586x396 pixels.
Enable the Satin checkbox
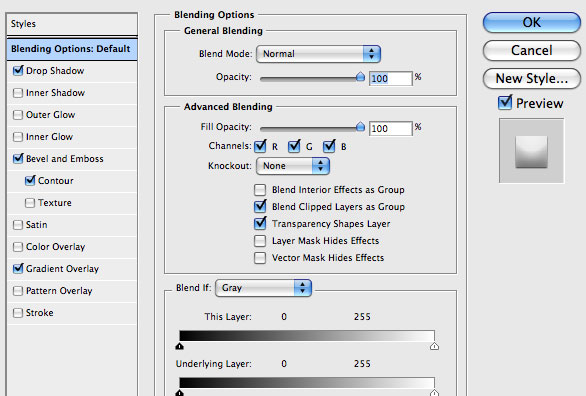18,225
